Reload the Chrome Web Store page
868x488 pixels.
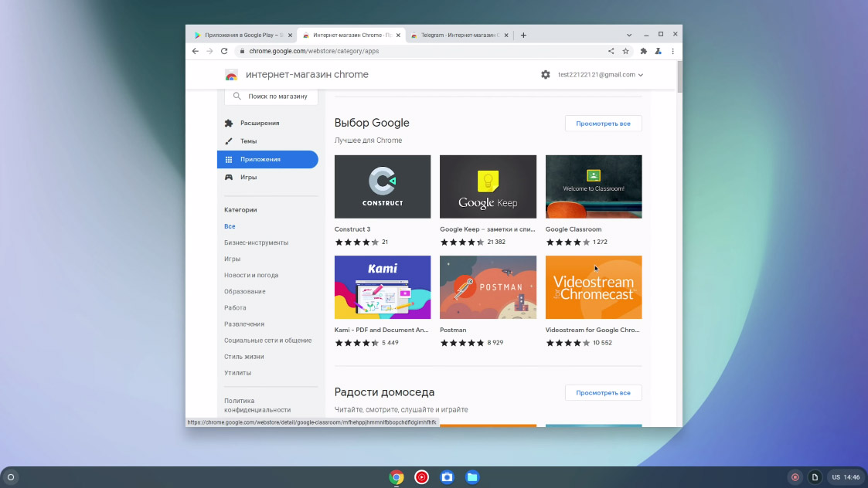pos(224,51)
